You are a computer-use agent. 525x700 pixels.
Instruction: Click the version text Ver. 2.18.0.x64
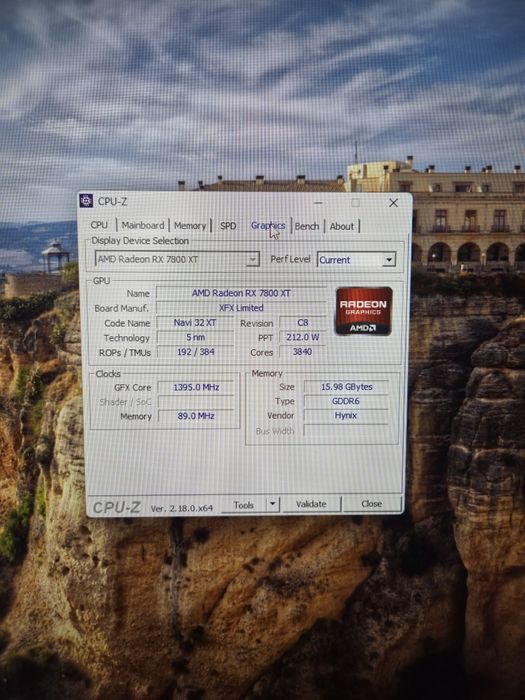181,508
